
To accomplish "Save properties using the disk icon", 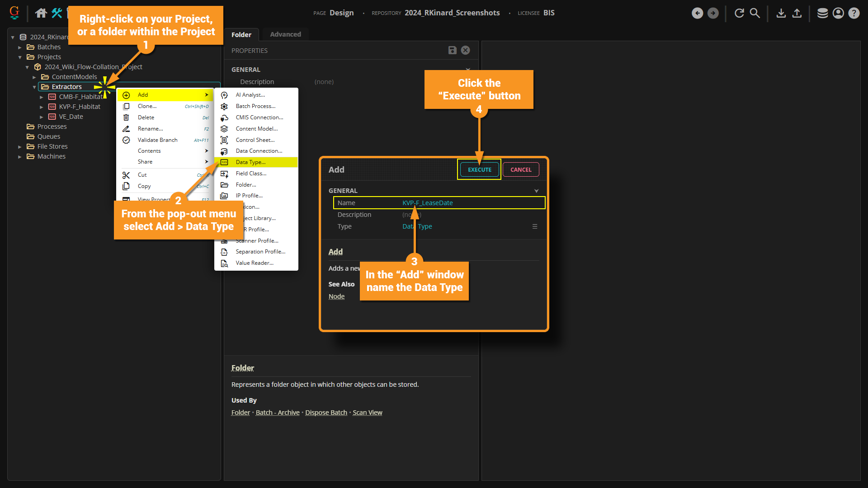I will 452,50.
